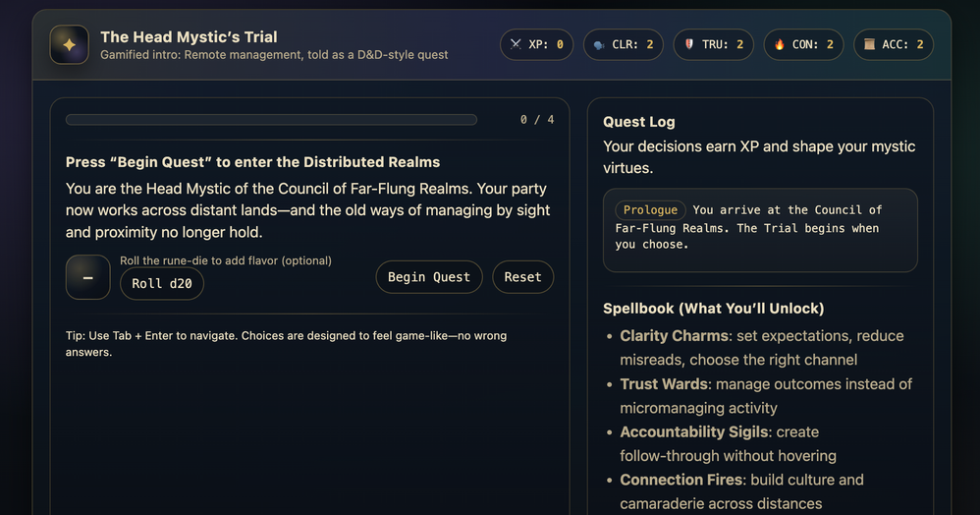Click the quest progress bar
980x515 pixels.
271,120
